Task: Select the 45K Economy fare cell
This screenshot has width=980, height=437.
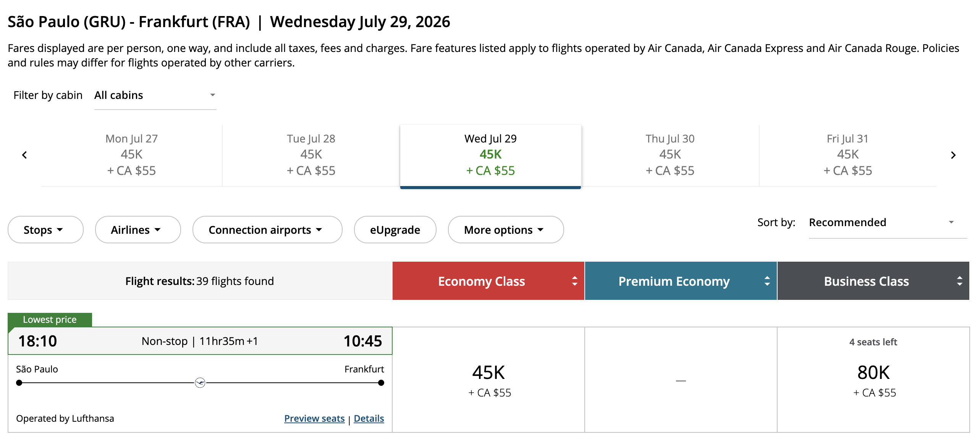Action: point(489,380)
